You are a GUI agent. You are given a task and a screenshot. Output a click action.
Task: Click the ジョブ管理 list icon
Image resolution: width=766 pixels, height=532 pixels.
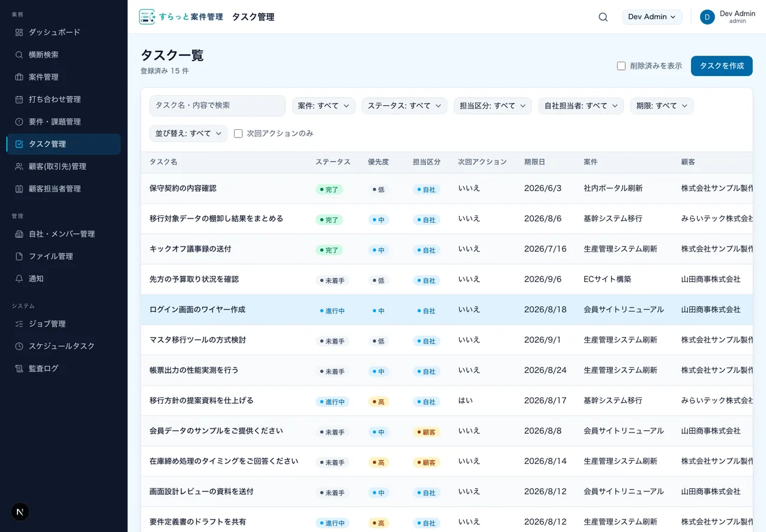[x=19, y=324]
